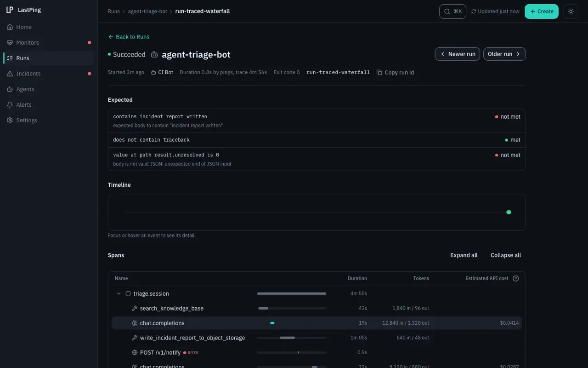Click the refresh icon beside Updated just now
Screen dimensions: 588x368
click(474, 11)
